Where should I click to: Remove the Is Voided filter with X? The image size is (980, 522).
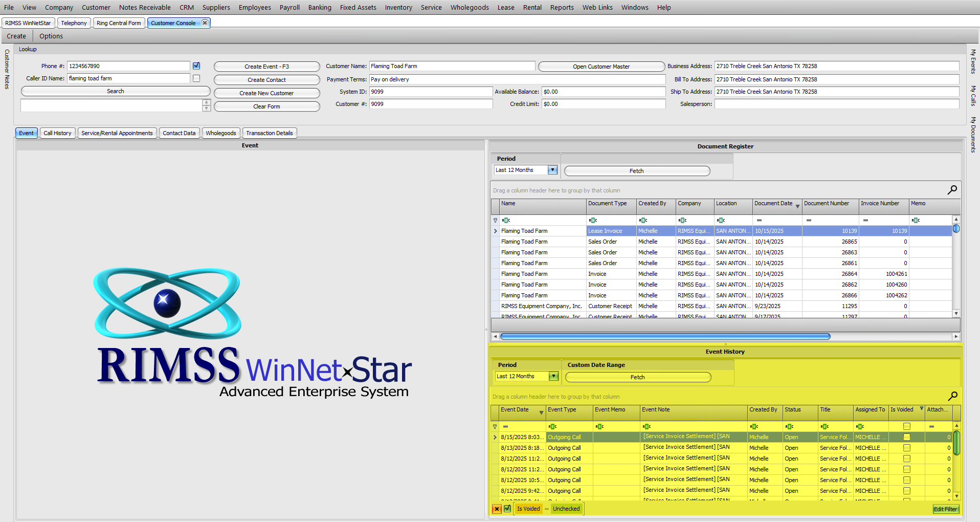coord(497,509)
